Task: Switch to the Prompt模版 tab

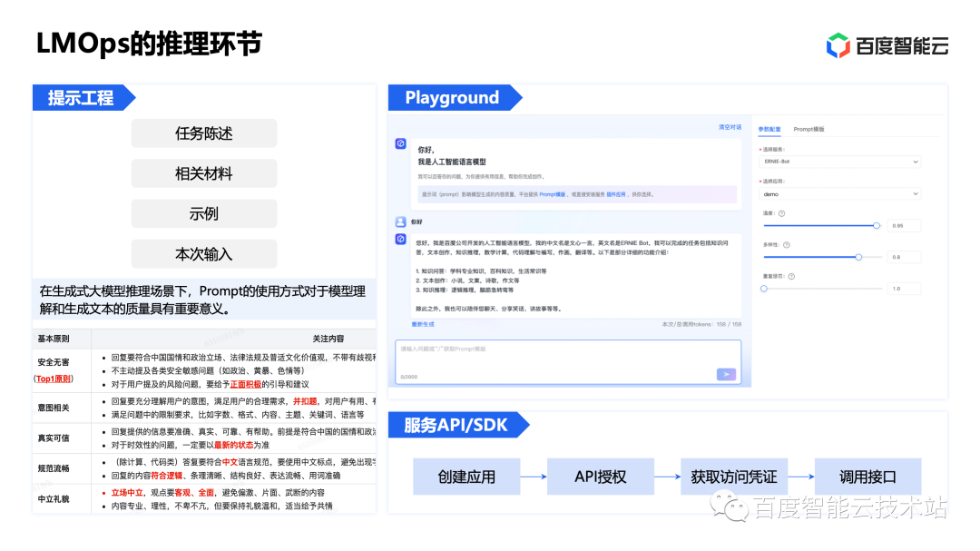Action: [810, 129]
